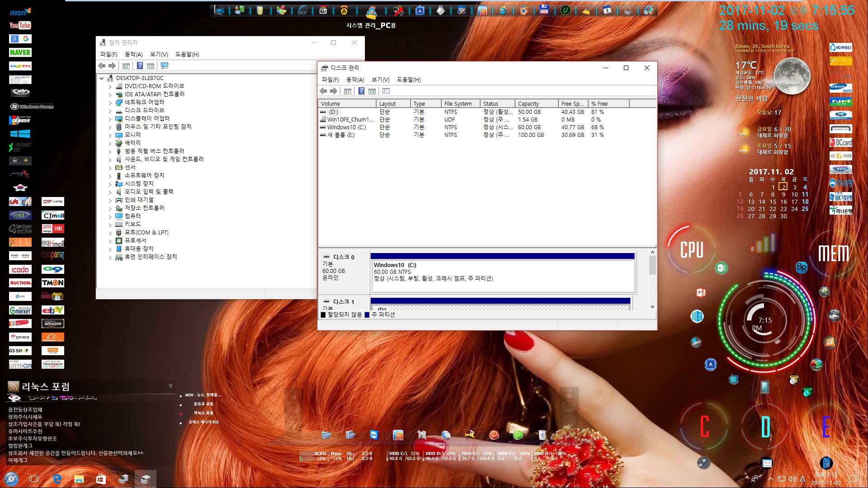The width and height of the screenshot is (868, 488).
Task: Open 파일(F) menu in Device Manager
Action: pos(108,54)
